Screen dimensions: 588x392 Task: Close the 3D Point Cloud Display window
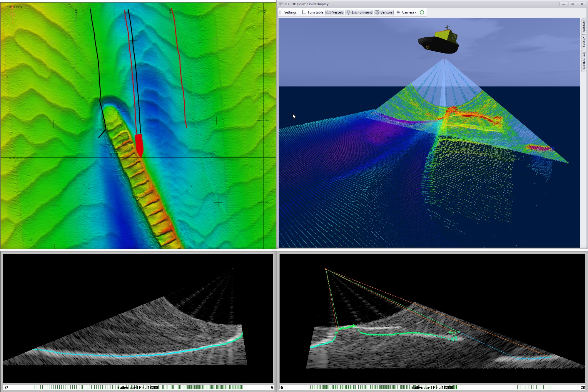(x=582, y=4)
